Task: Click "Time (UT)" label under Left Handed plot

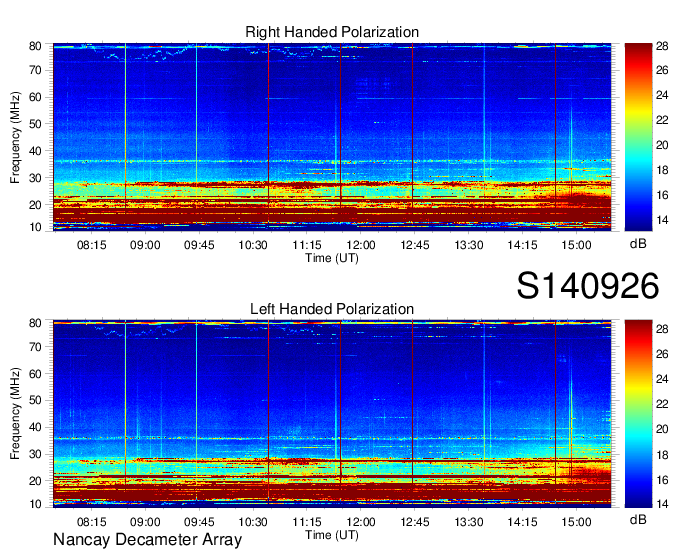Action: click(332, 535)
